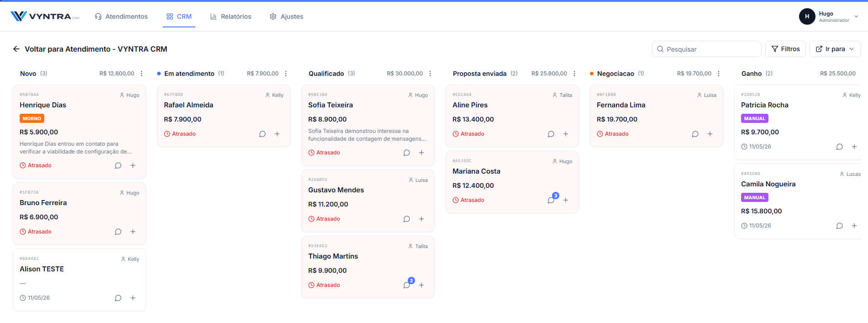Open the Fernanda Lima card title

pos(621,105)
